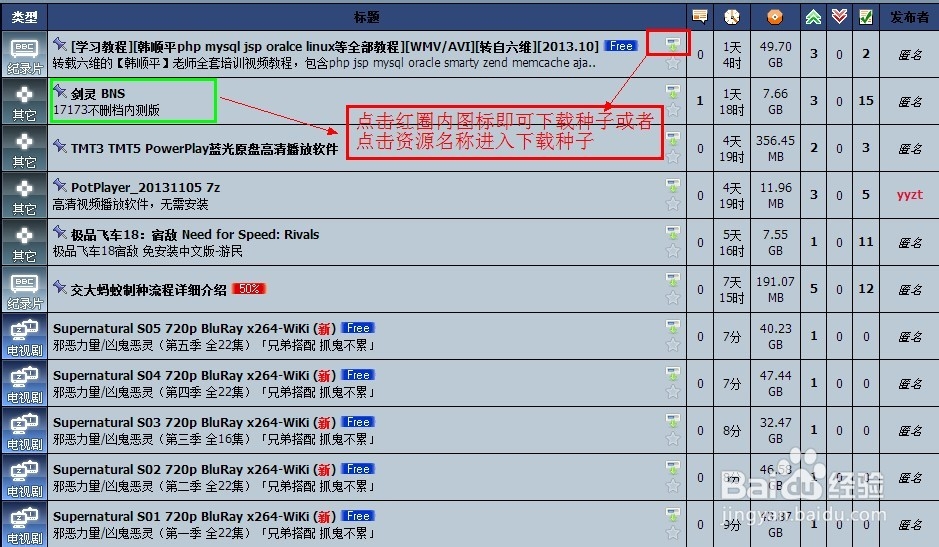Screen dimensions: 939x547
Task: Download torrent icon for 交大蚂蚁制种流程 row
Action: [x=673, y=280]
